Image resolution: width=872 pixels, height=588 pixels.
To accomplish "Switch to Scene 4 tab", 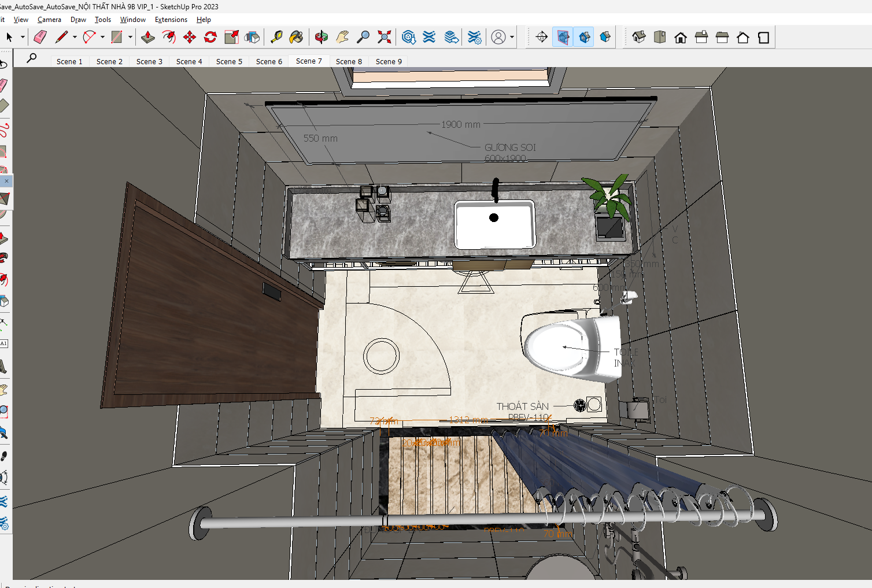I will pos(189,61).
